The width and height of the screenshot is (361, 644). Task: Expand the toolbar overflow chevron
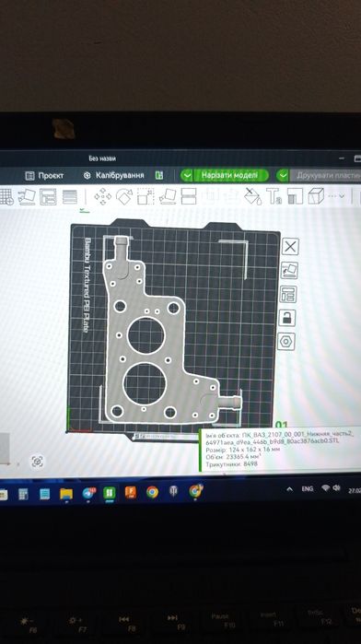point(342,197)
